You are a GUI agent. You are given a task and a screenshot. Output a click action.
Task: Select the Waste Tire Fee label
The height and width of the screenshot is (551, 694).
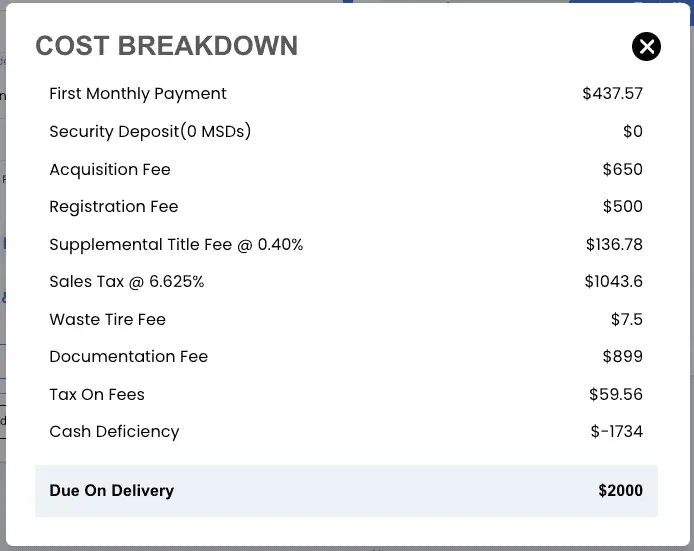108,320
